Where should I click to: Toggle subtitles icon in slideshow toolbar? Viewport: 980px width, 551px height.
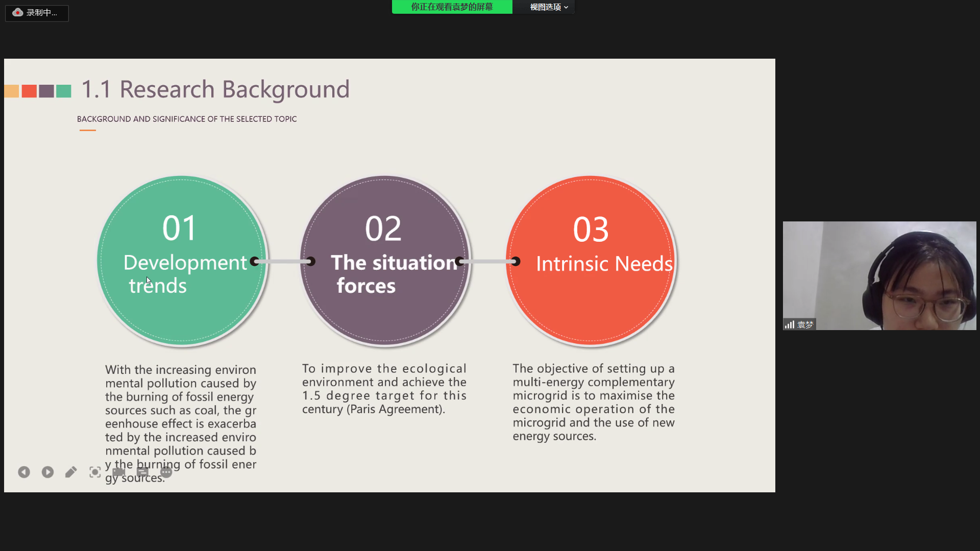coord(142,472)
